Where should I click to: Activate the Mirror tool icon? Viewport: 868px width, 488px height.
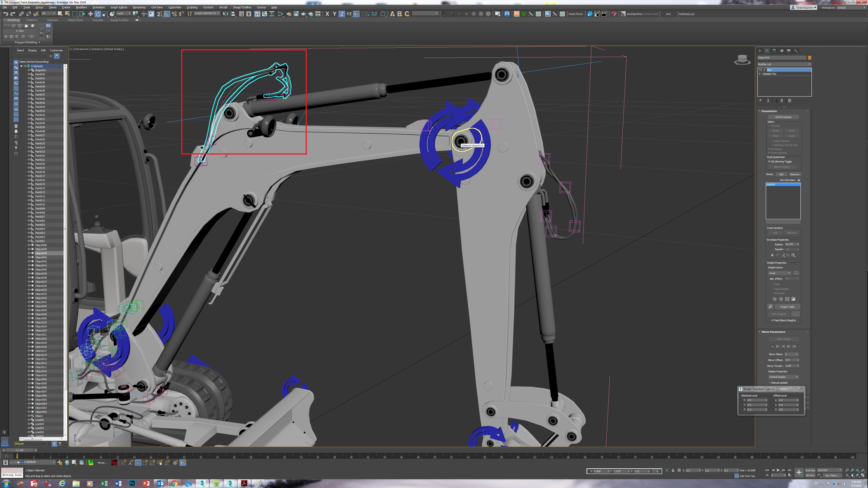pos(226,14)
